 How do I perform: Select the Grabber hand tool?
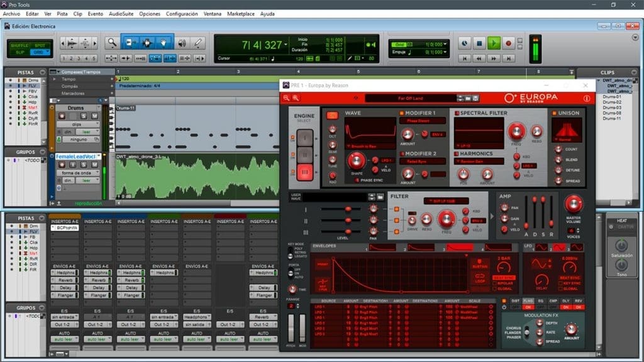coord(164,42)
